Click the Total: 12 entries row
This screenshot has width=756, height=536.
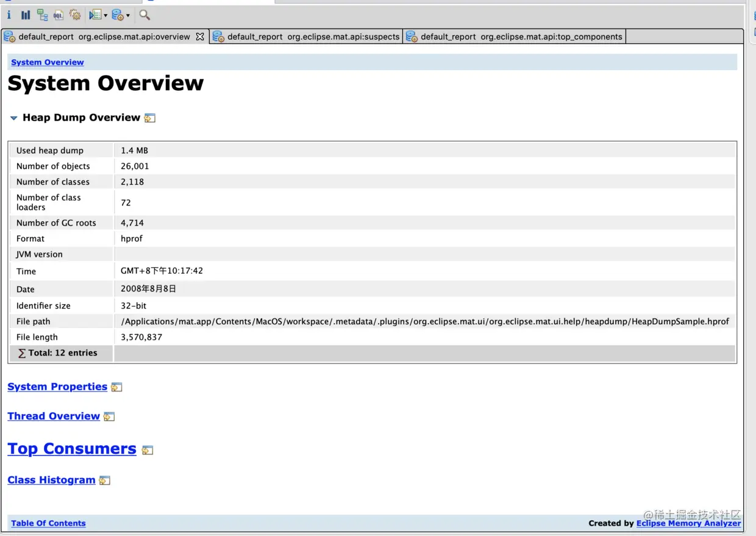point(372,353)
